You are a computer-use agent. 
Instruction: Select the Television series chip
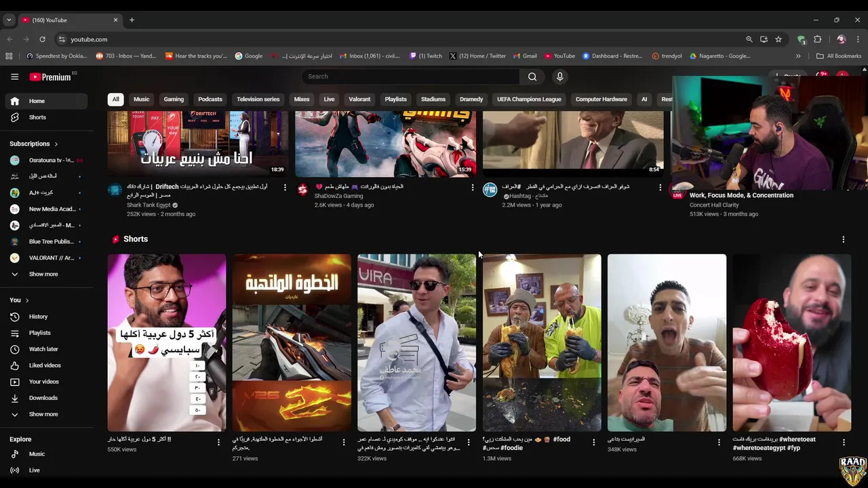[258, 99]
